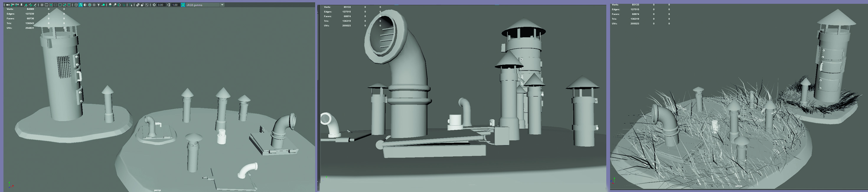Select the grease pencil tool icon
The width and height of the screenshot is (868, 192).
click(35, 5)
